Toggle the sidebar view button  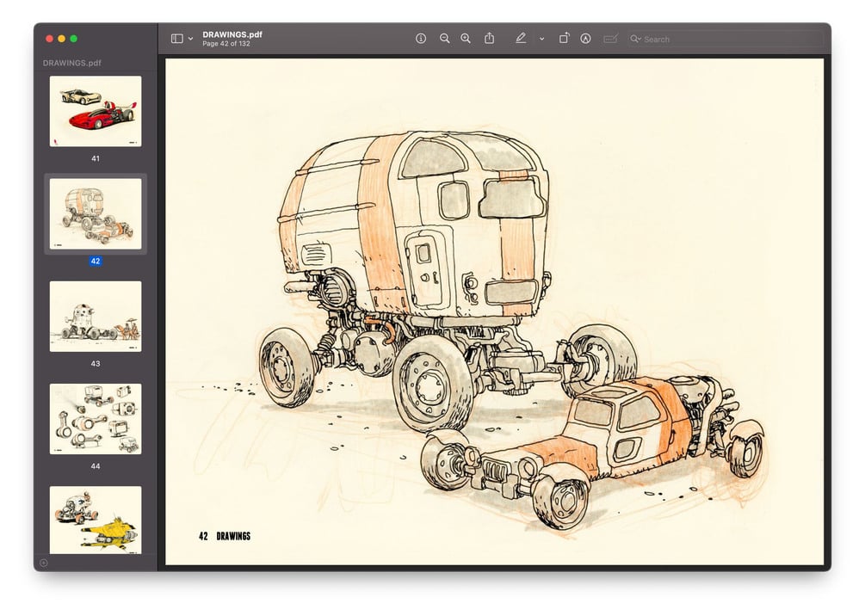point(176,39)
